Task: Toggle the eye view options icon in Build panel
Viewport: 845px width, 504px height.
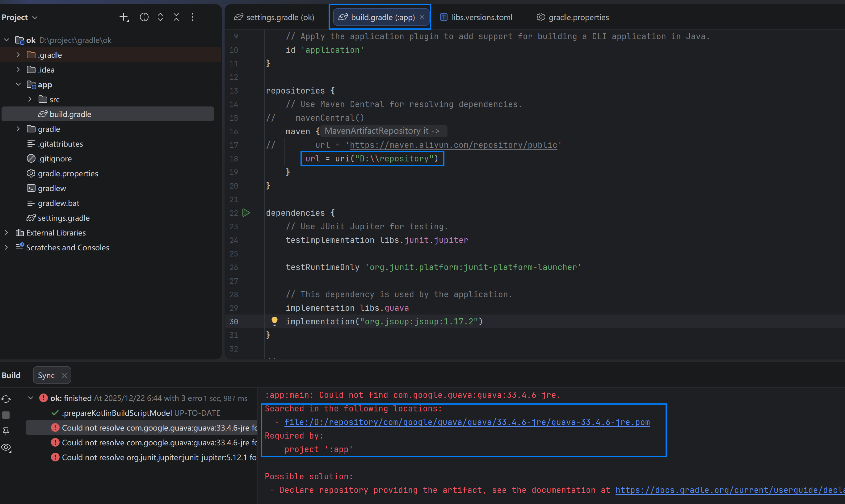Action: [x=6, y=448]
